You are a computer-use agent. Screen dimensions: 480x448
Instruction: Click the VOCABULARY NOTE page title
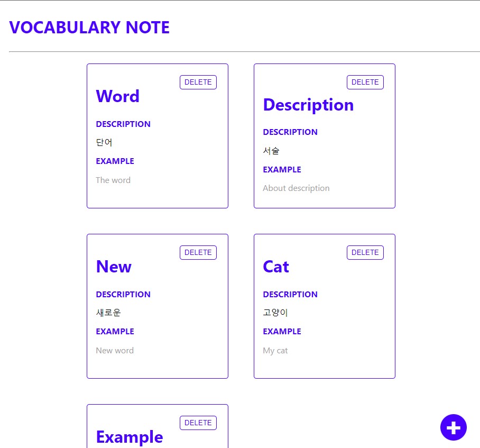[x=89, y=27]
